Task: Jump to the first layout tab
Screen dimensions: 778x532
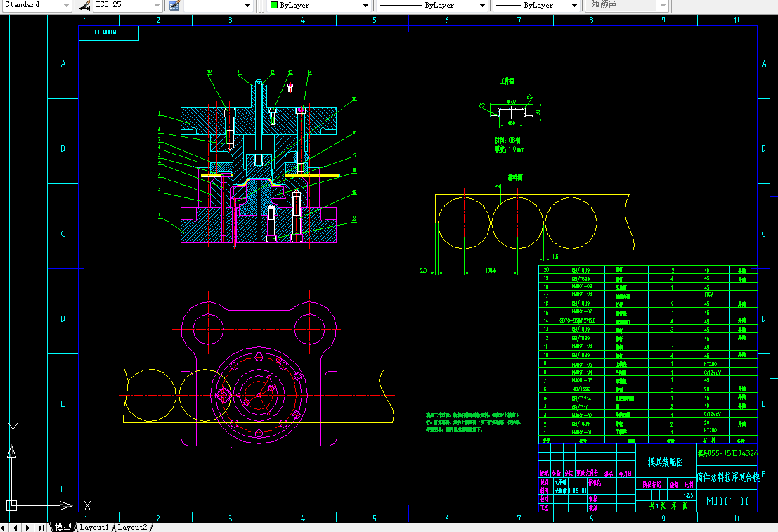Action: (4, 528)
